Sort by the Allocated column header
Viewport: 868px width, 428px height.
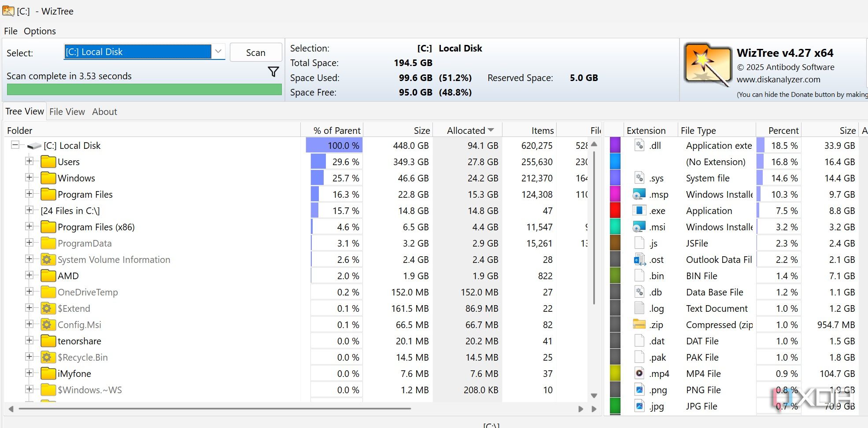(468, 130)
